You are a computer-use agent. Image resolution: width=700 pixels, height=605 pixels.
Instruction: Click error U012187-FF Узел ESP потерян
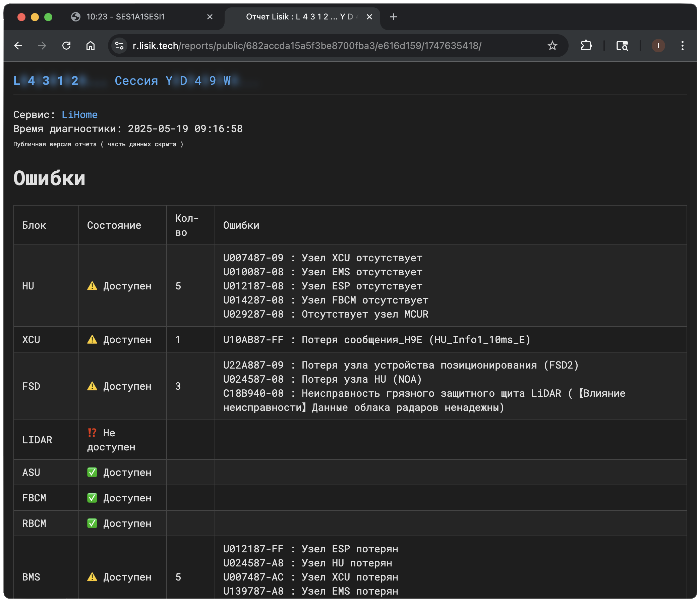pyautogui.click(x=310, y=549)
